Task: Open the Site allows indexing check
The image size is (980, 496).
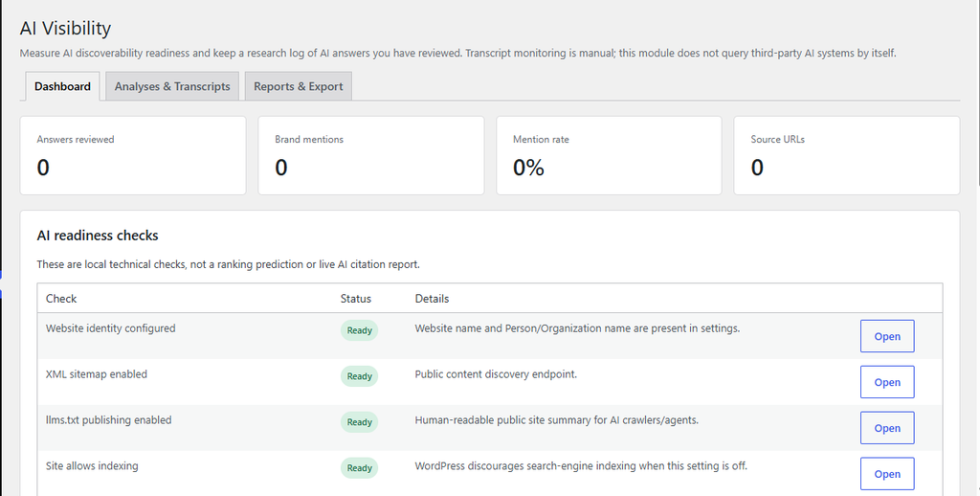Action: pyautogui.click(x=887, y=473)
